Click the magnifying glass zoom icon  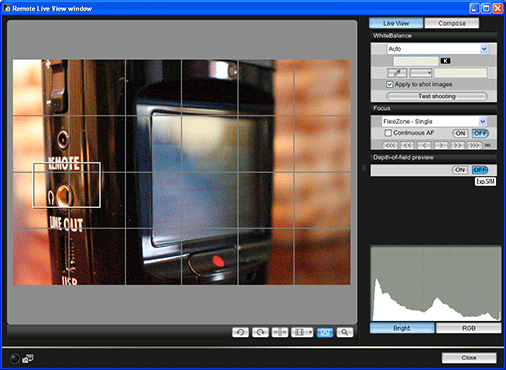[x=345, y=332]
